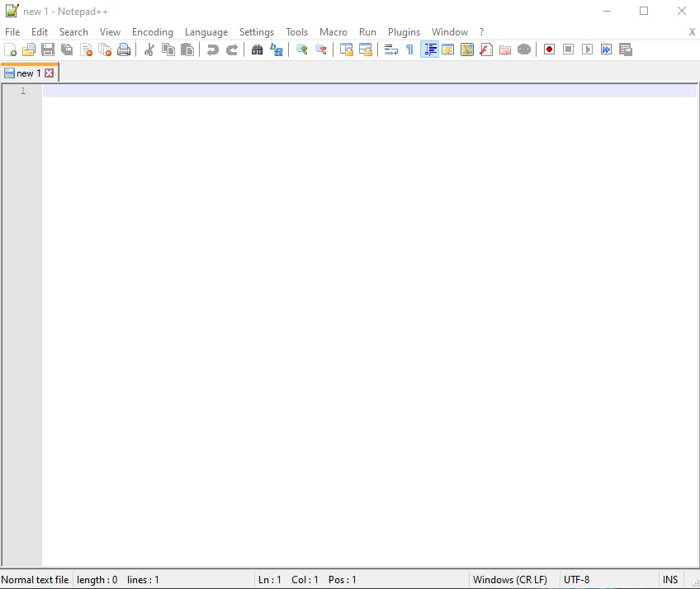Open Find with the binoculars icon
The width and height of the screenshot is (700, 589).
click(x=258, y=49)
